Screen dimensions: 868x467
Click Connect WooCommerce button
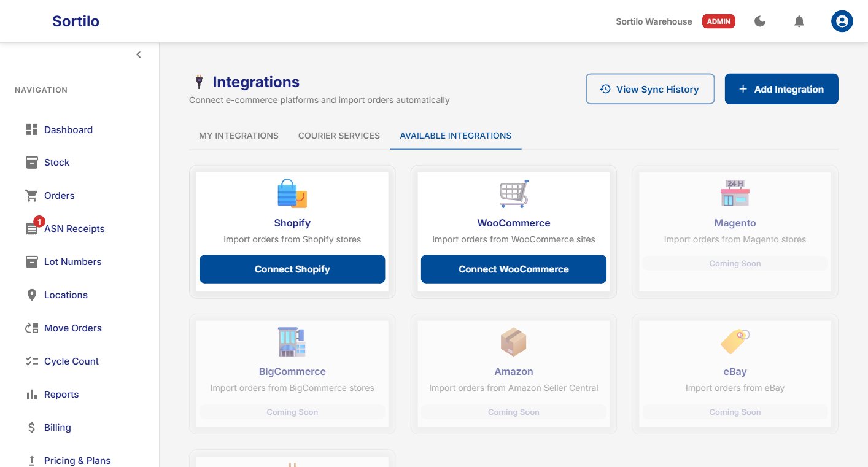click(514, 269)
